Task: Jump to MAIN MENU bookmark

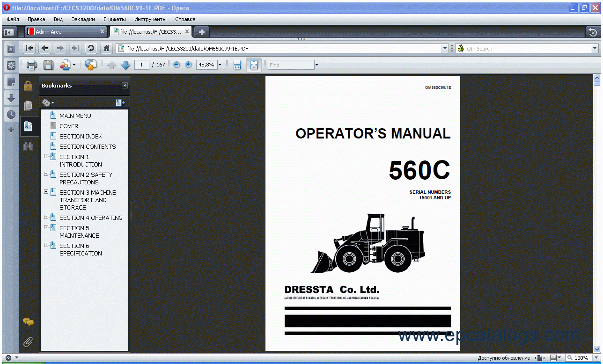Action: point(75,116)
